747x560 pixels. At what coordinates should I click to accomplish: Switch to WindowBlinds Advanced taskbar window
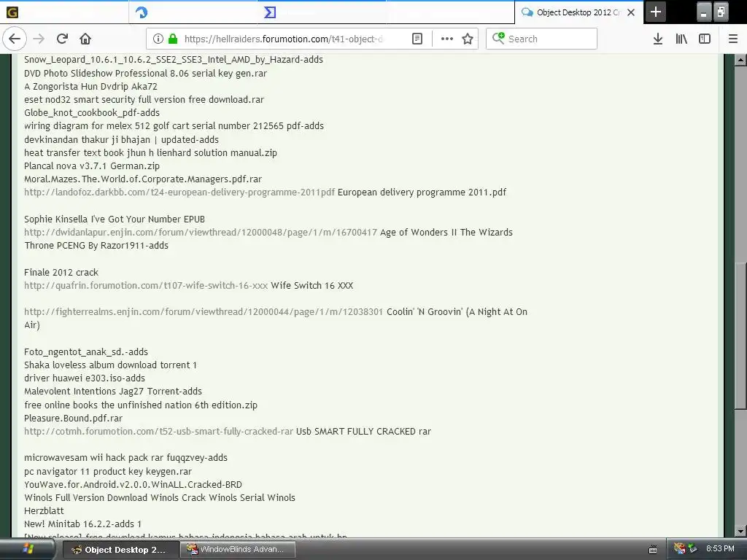[x=239, y=550]
